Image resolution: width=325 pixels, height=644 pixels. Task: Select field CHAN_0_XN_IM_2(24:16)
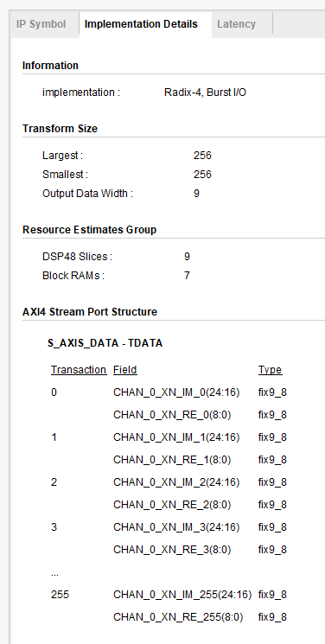coord(176,482)
